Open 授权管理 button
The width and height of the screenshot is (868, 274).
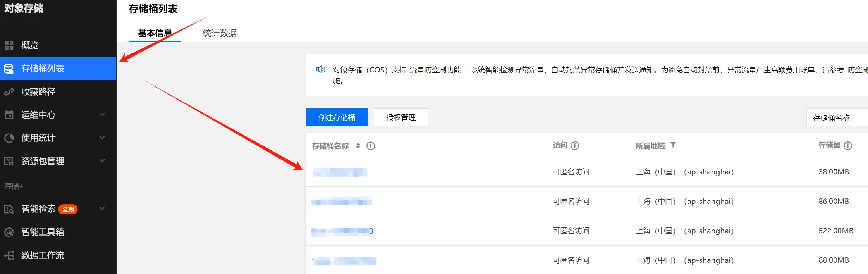401,117
